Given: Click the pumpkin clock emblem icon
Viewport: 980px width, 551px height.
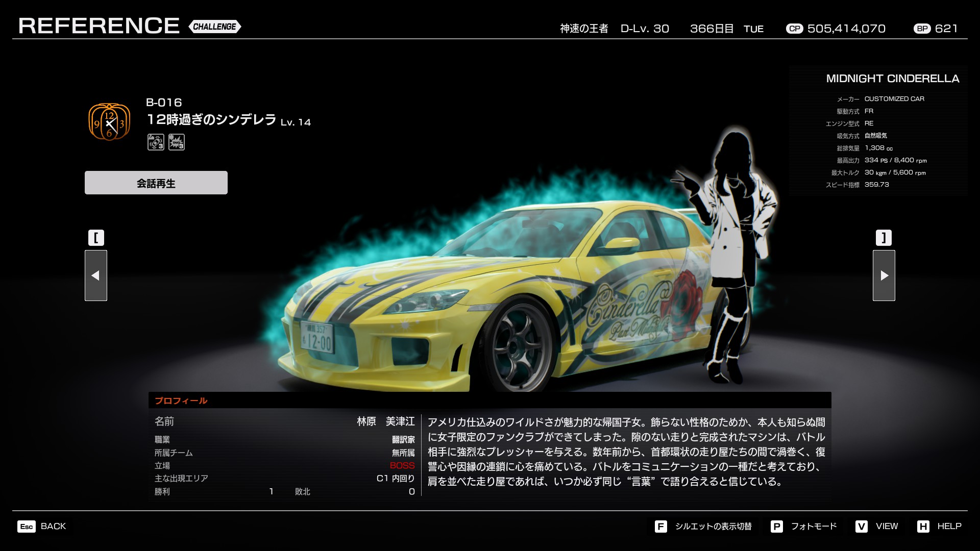Looking at the screenshot, I should (109, 122).
